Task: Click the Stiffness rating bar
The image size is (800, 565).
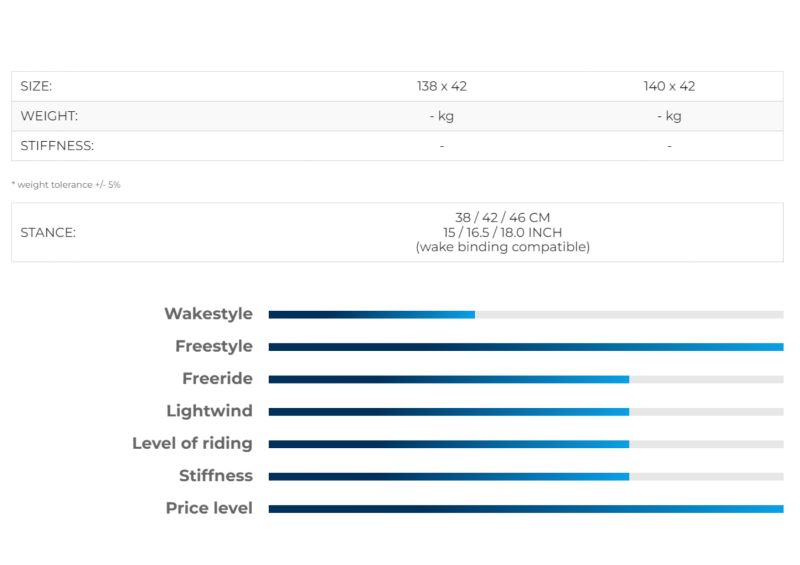Action: [526, 477]
